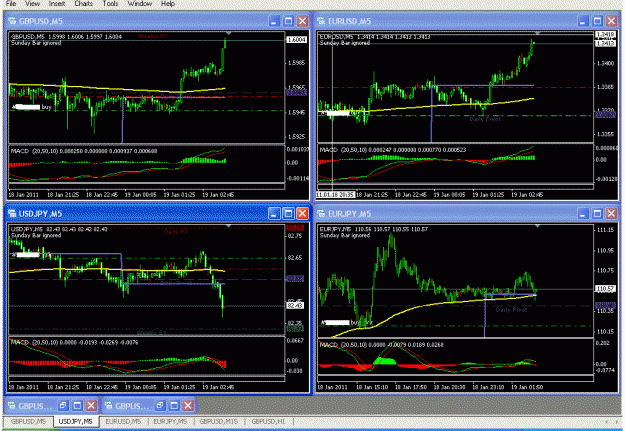This screenshot has width=625, height=431.
Task: Restore the first minimized GBPUS... window
Action: tap(63, 406)
